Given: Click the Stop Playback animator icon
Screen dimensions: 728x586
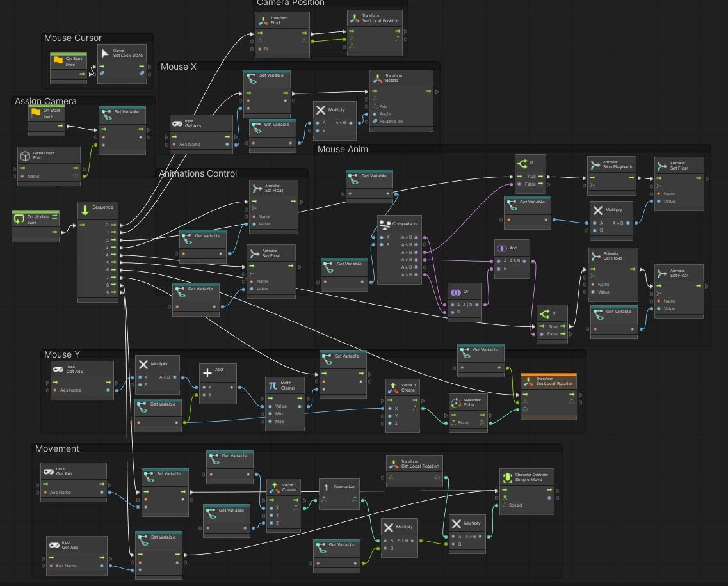Looking at the screenshot, I should pos(595,164).
